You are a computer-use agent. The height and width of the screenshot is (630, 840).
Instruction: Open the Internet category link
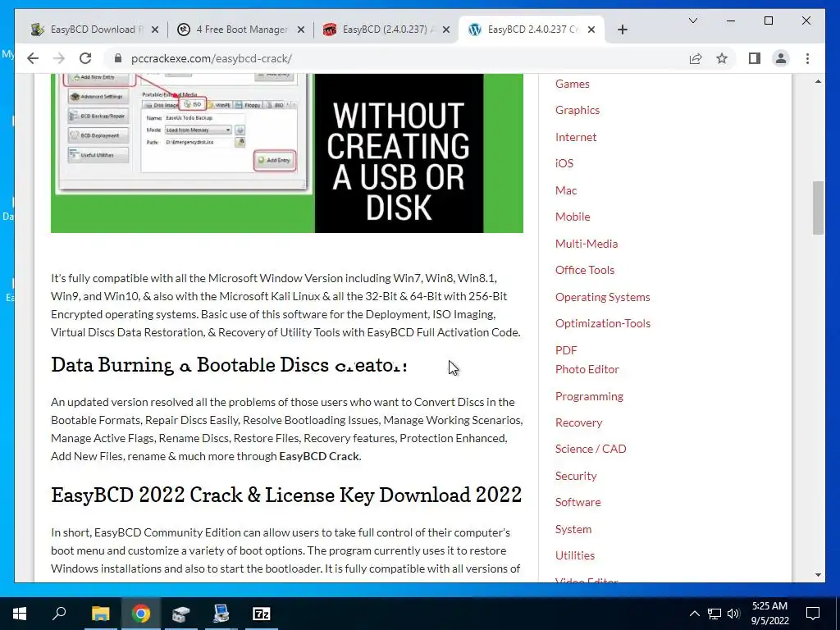pos(576,137)
